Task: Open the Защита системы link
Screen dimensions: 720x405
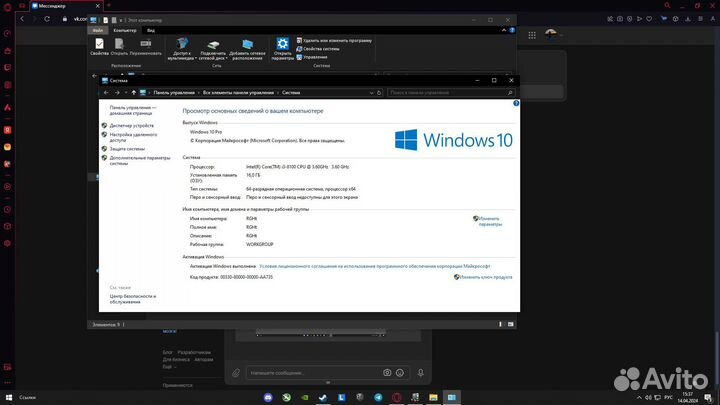Action: click(x=127, y=148)
